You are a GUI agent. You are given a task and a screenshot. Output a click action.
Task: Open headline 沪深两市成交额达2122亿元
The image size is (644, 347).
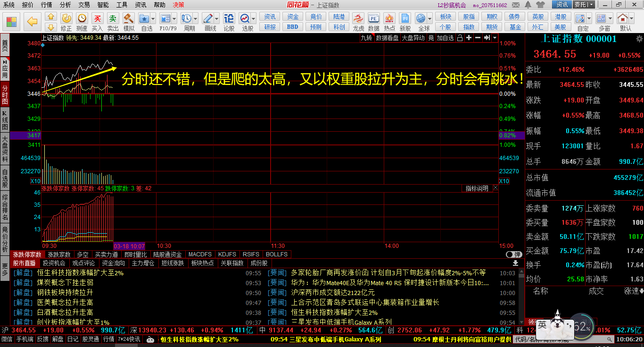tap(332, 293)
